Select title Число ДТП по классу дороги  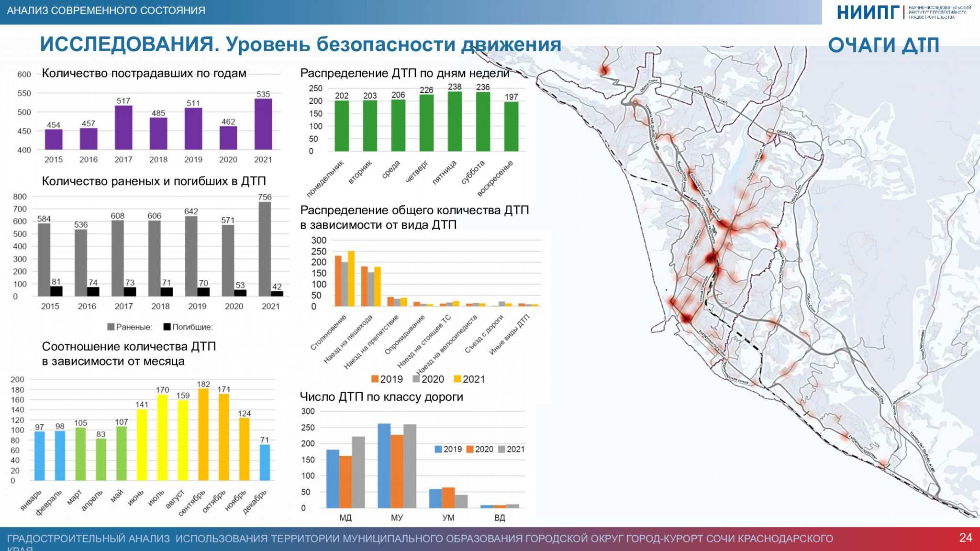pos(381,397)
